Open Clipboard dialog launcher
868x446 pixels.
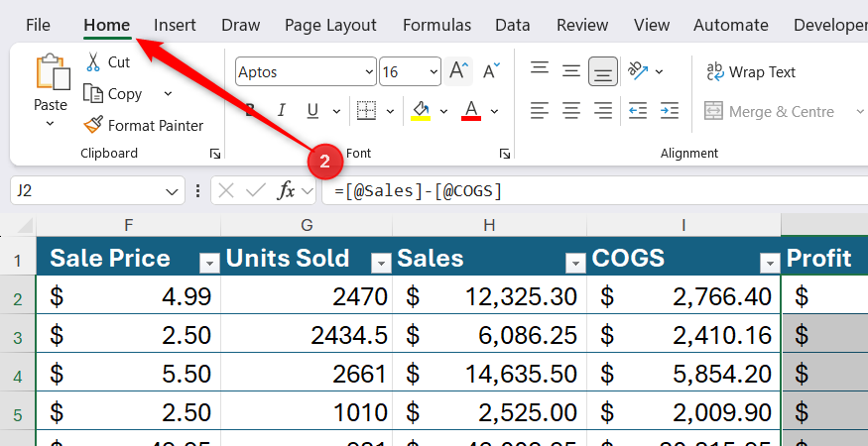(215, 154)
